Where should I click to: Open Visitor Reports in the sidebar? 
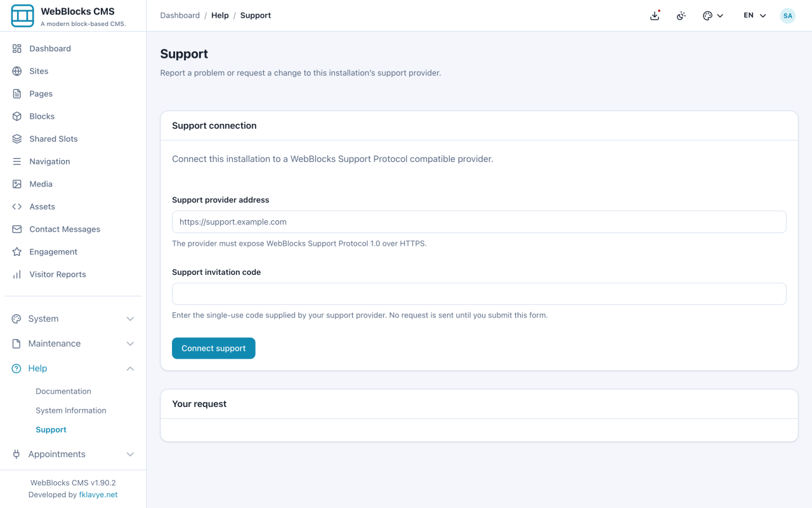(x=73, y=274)
